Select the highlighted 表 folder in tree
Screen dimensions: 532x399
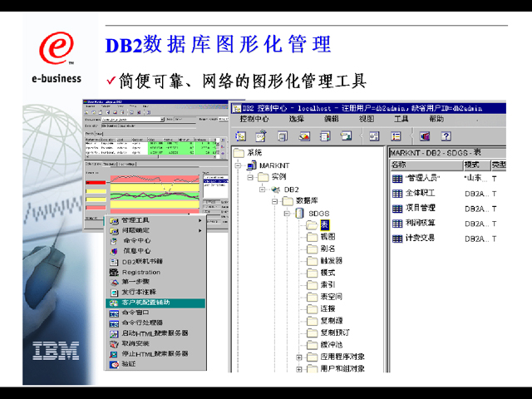pyautogui.click(x=318, y=224)
